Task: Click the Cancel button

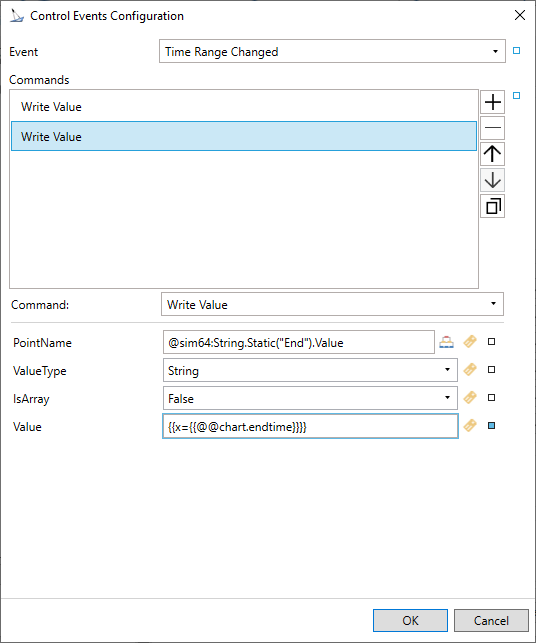Action: tap(491, 620)
